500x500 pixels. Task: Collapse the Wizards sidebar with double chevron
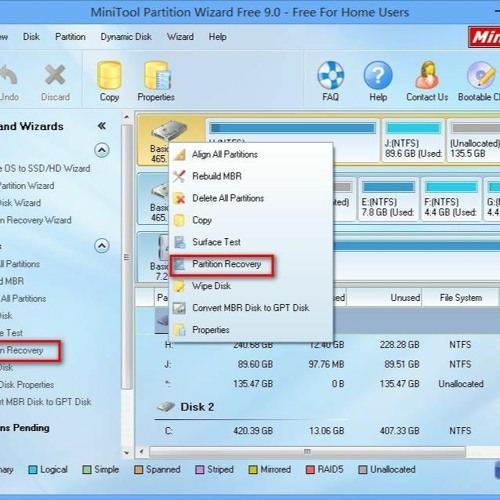[102, 126]
